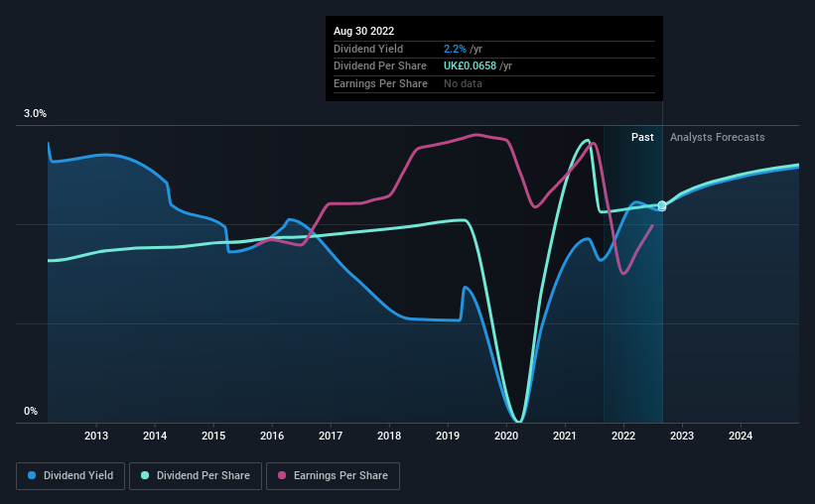Click the 2016 x-axis label
Image resolution: width=815 pixels, height=504 pixels.
click(272, 436)
